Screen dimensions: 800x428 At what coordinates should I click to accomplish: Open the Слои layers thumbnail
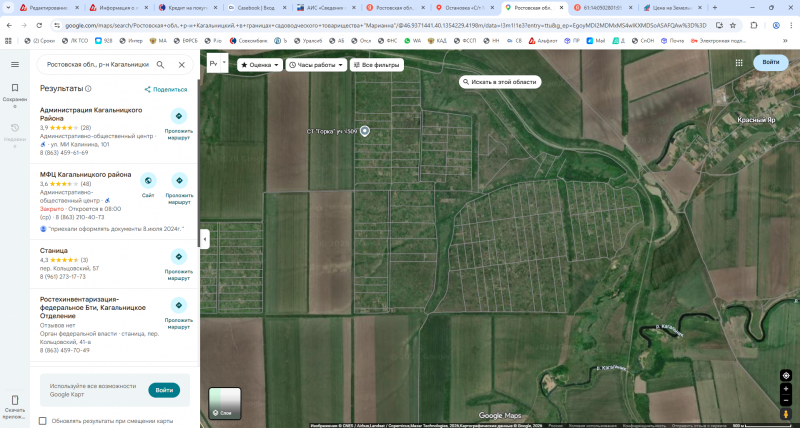(x=224, y=403)
